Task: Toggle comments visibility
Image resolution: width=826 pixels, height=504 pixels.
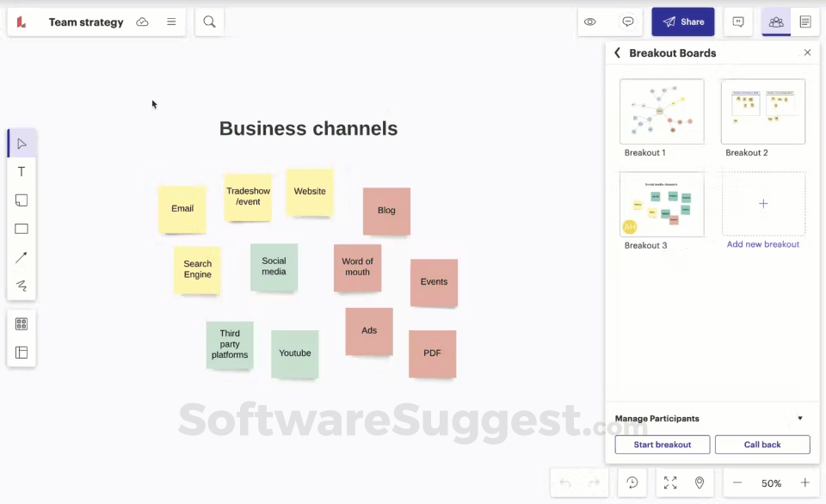Action: coord(627,22)
